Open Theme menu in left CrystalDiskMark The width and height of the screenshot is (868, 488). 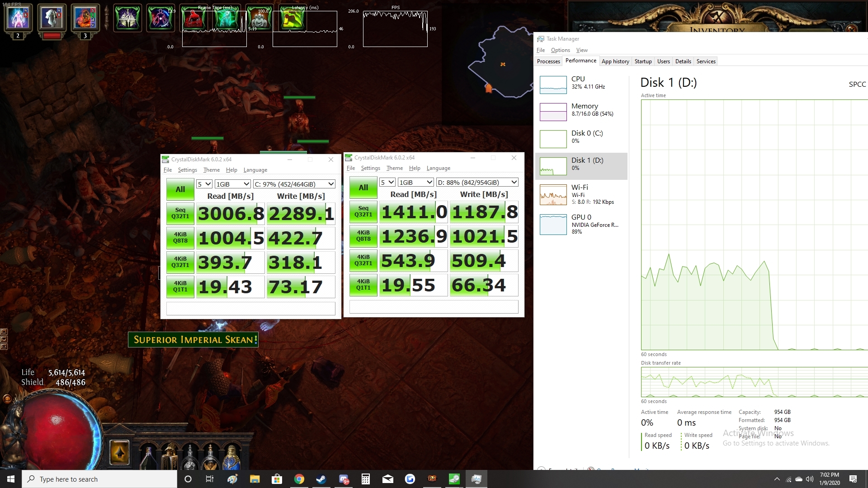coord(211,170)
